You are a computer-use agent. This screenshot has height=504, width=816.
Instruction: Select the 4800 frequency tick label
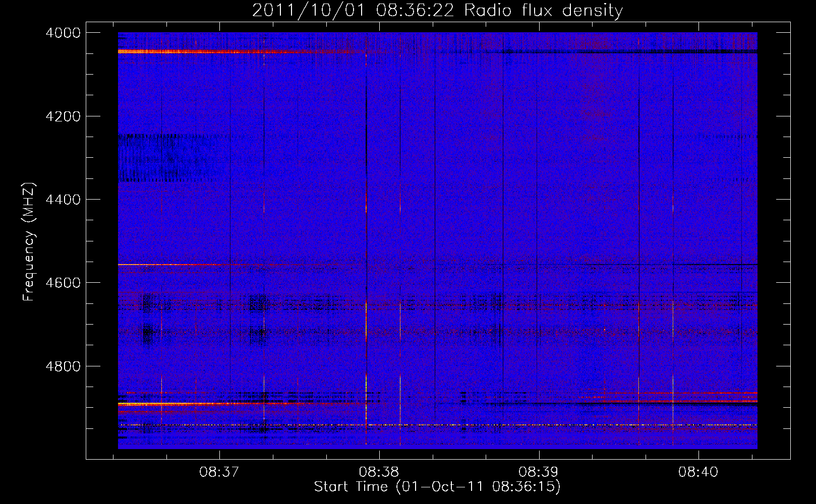tap(63, 366)
